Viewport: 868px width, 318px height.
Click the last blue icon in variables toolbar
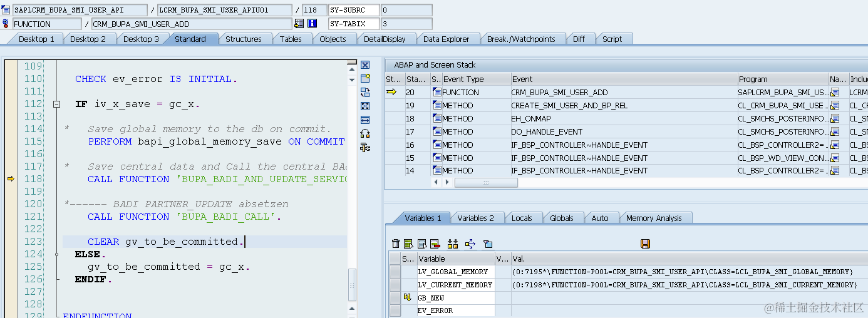click(488, 244)
